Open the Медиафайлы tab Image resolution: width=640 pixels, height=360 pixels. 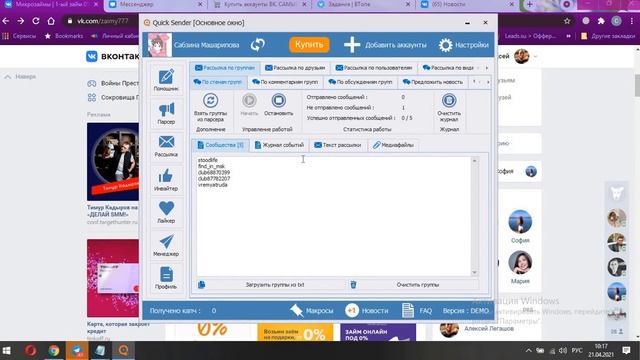coord(393,145)
